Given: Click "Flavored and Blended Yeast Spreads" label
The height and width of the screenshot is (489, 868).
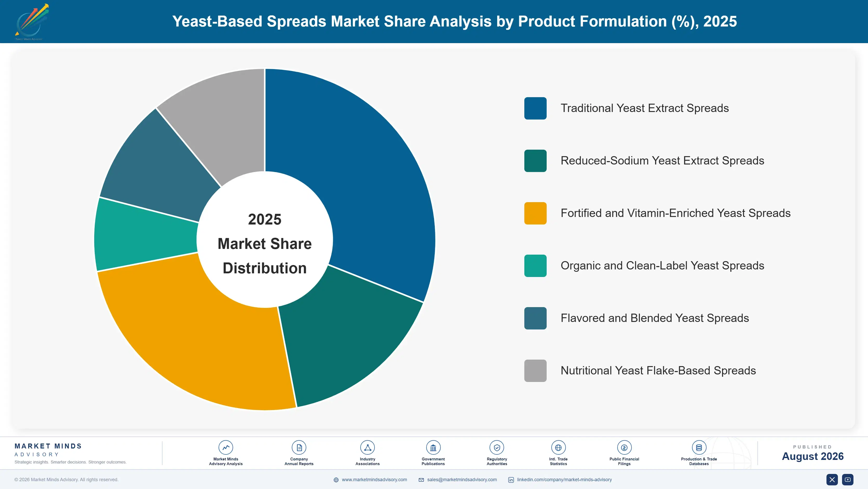Looking at the screenshot, I should pyautogui.click(x=655, y=318).
